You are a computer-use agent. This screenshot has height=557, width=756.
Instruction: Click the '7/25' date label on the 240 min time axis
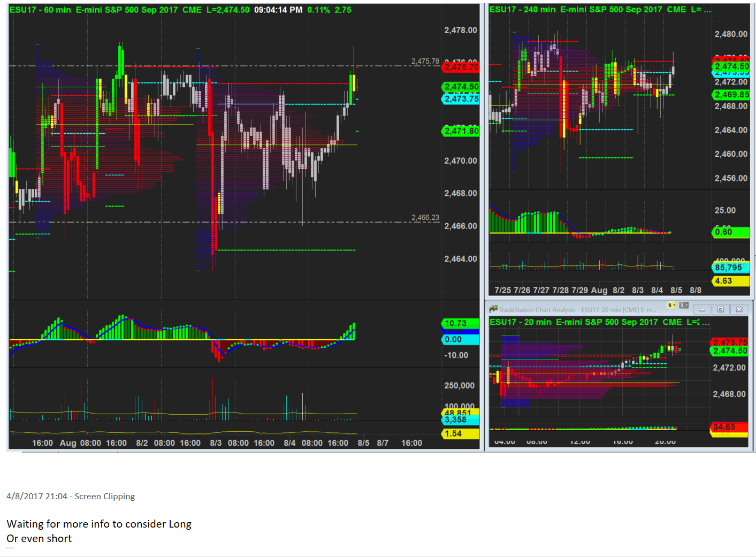coord(503,290)
